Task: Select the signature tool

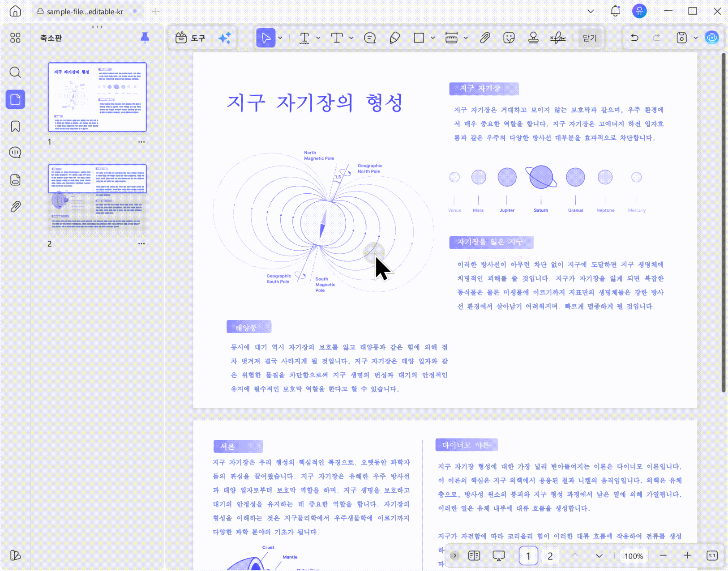Action: 558,38
